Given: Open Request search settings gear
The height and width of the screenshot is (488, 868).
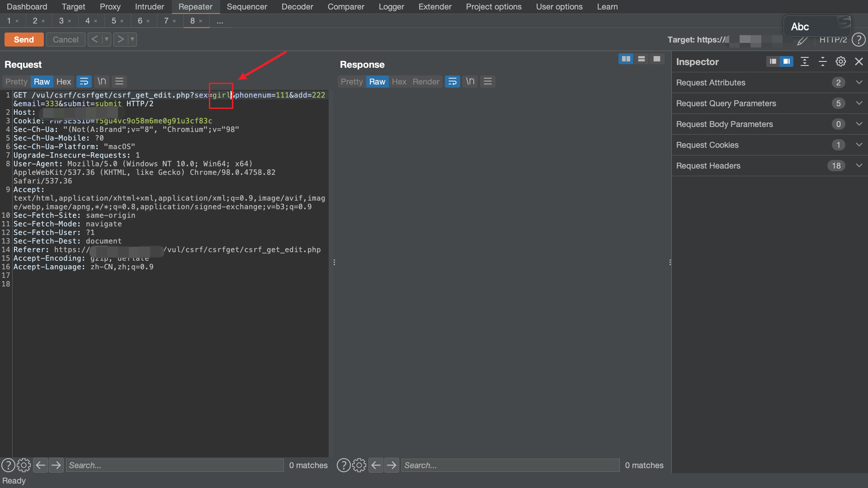Looking at the screenshot, I should (24, 465).
